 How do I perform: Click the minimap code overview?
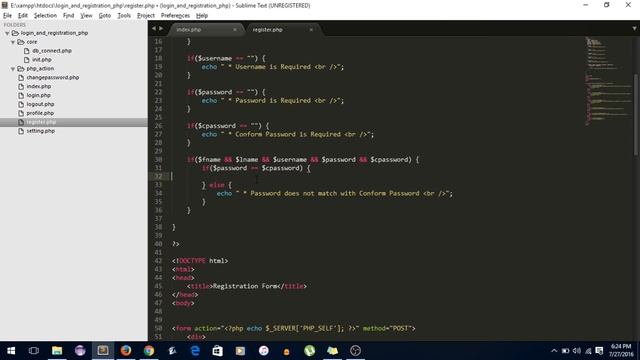(x=608, y=82)
